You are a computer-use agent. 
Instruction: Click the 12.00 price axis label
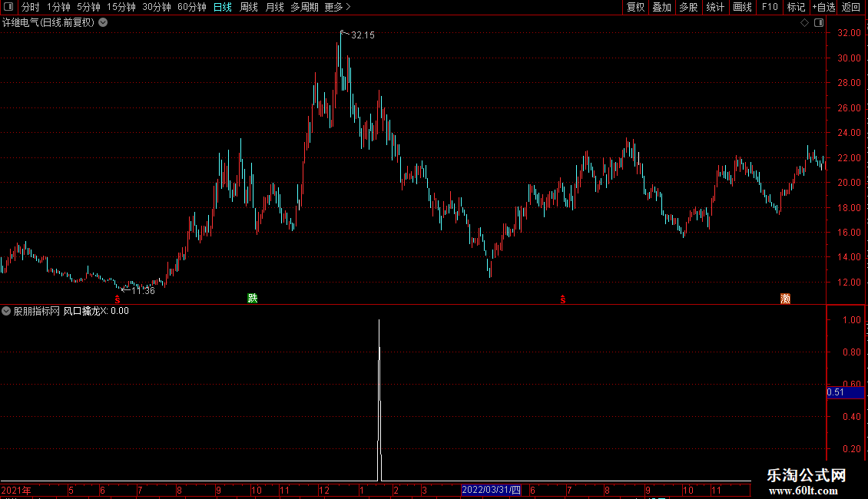point(849,283)
